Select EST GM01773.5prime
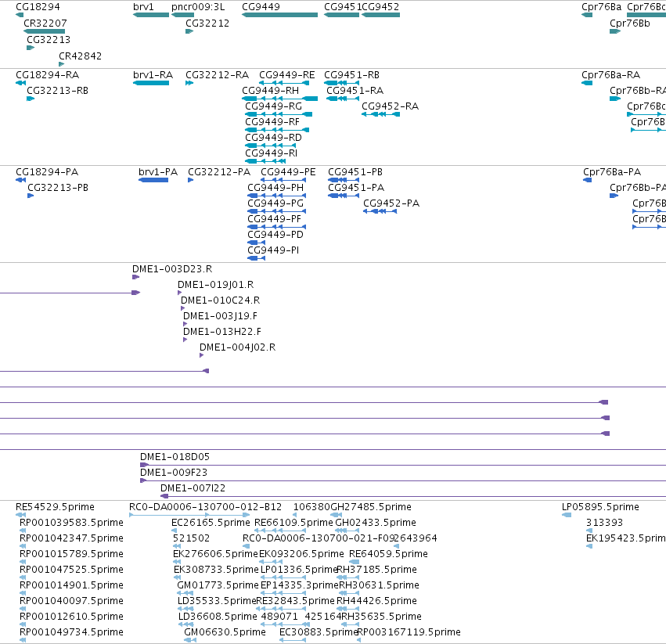The width and height of the screenshot is (666, 644). tap(218, 585)
